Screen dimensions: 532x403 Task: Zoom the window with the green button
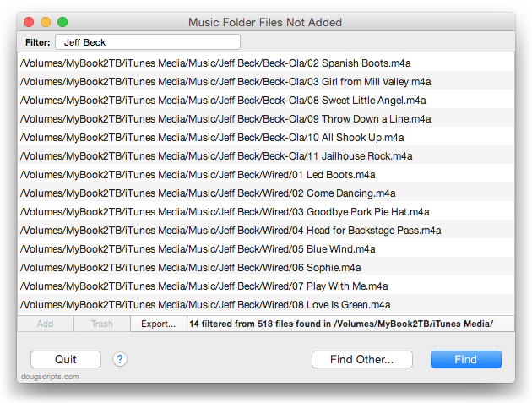point(62,22)
